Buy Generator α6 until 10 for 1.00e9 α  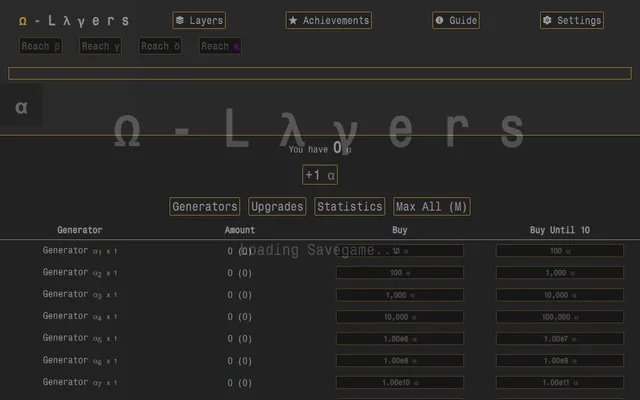tap(560, 361)
